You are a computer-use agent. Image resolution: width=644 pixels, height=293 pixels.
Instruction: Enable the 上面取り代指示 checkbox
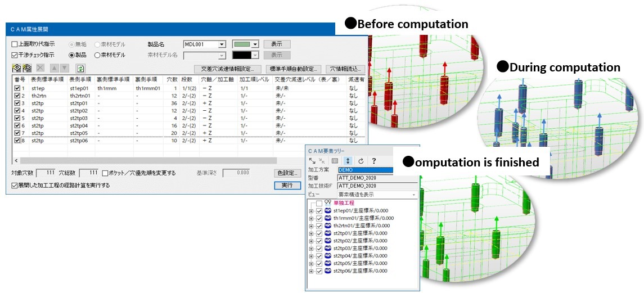[x=15, y=44]
